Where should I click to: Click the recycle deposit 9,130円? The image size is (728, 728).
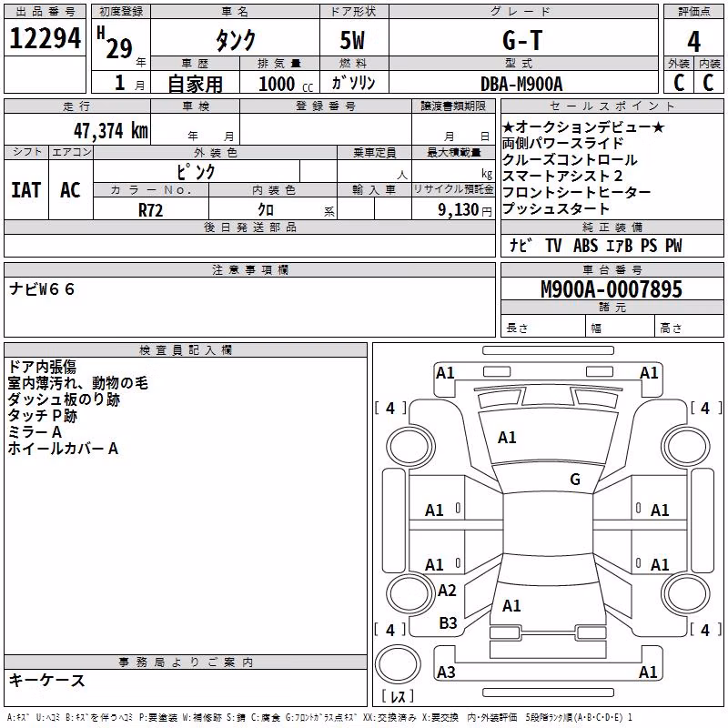[x=465, y=210]
